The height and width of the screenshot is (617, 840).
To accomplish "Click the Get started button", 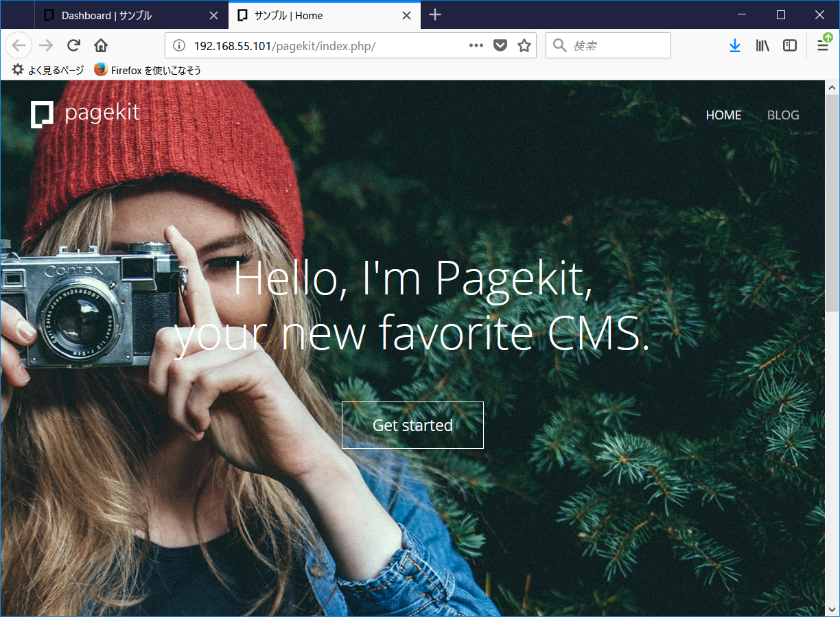I will 412,425.
